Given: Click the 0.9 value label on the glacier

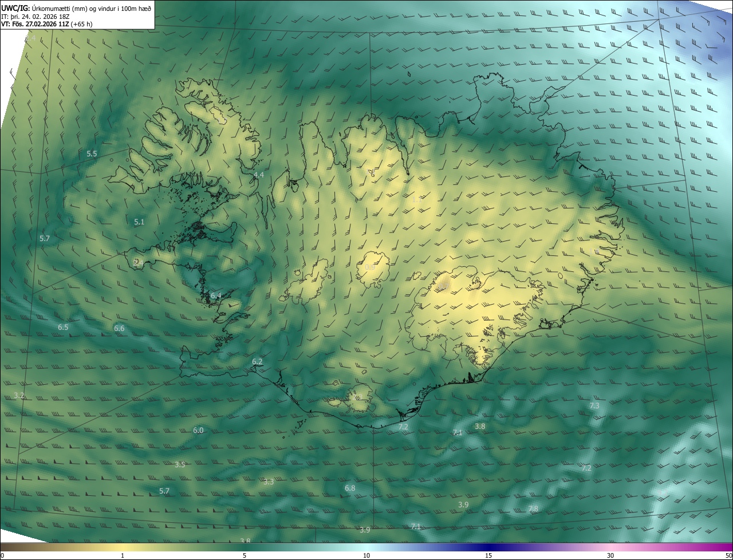Looking at the screenshot, I should coord(370,267).
